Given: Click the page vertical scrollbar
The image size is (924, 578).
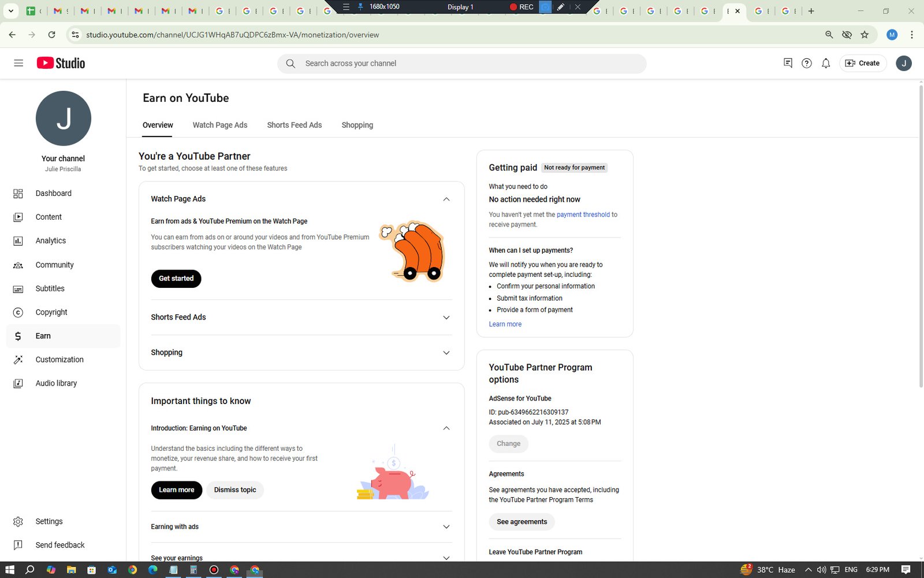Looking at the screenshot, I should tap(921, 237).
